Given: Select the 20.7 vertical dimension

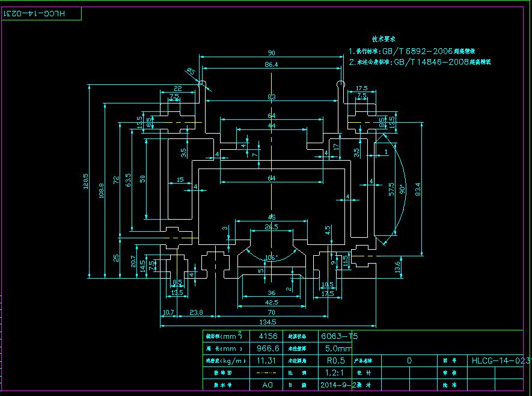Looking at the screenshot, I should click(133, 261).
